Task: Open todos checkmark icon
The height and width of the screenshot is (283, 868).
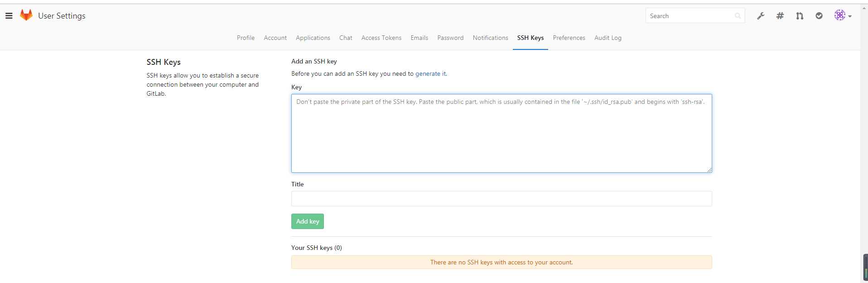Action: [x=819, y=16]
